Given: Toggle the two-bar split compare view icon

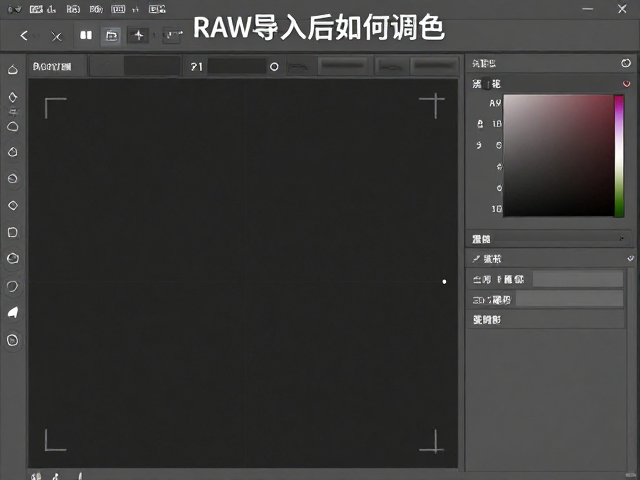Looking at the screenshot, I should (x=86, y=36).
